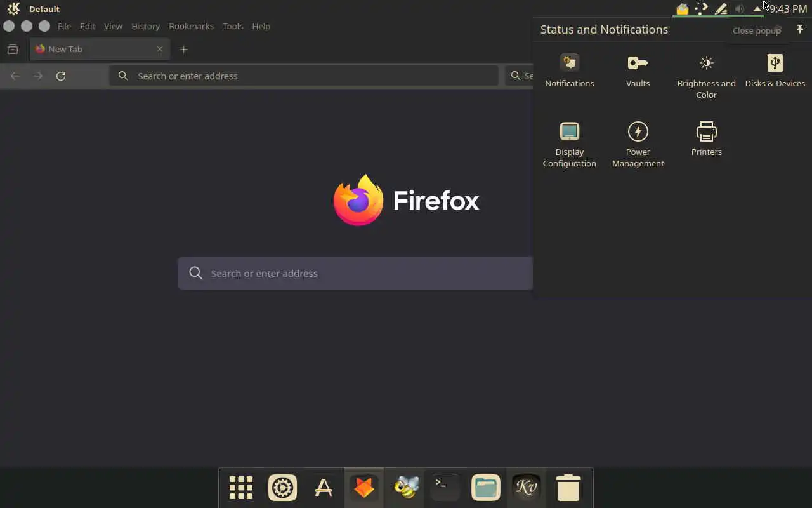Open Firefox tab list sidebar icon
Viewport: 812px width, 508px height.
[x=12, y=49]
